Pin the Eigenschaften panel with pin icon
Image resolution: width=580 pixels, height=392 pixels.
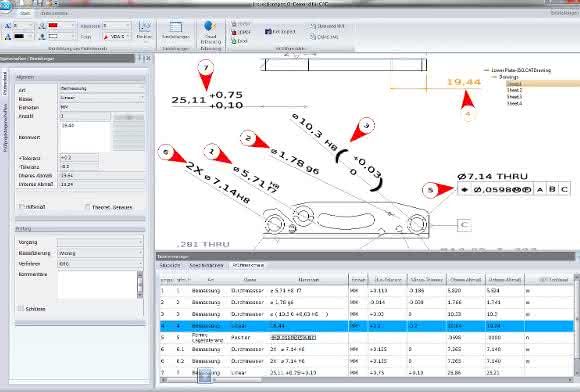tap(140, 58)
